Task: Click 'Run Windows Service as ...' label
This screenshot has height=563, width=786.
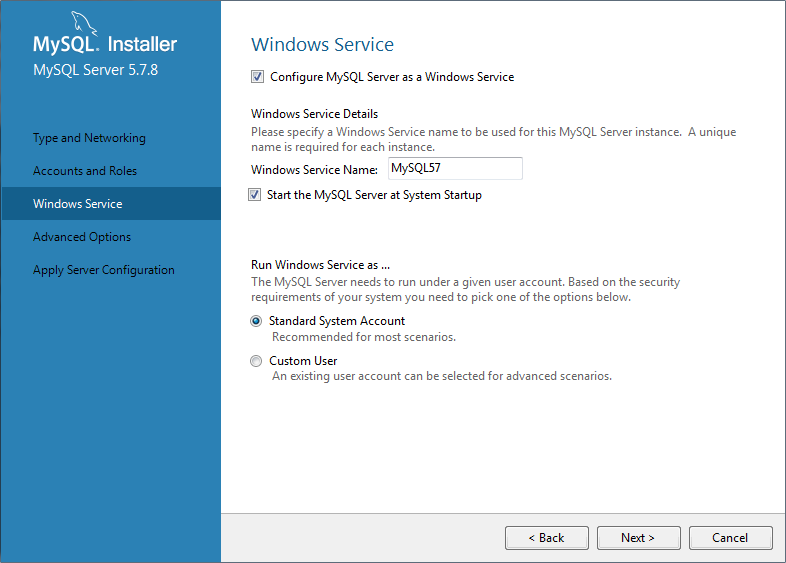Action: tap(320, 265)
